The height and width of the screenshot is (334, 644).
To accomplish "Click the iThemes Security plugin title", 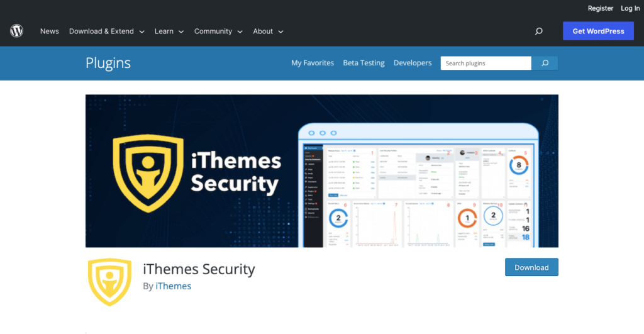I will (x=199, y=269).
